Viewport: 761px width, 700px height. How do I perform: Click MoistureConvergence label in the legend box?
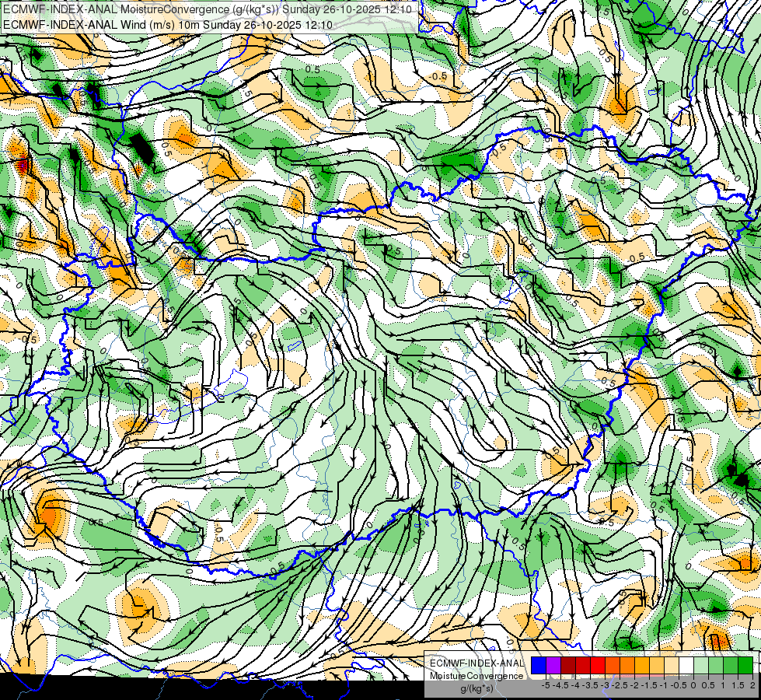pyautogui.click(x=476, y=676)
